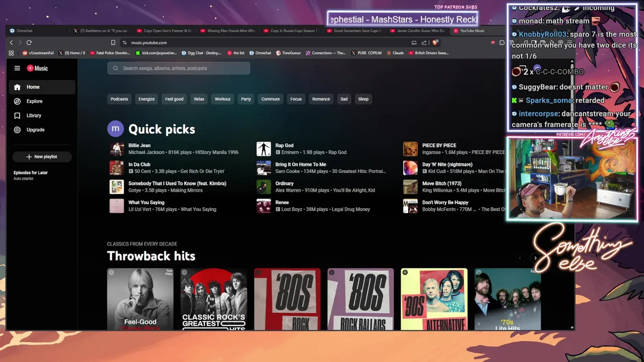Open the Claude bookmark
This screenshot has width=644, height=362.
pos(395,53)
